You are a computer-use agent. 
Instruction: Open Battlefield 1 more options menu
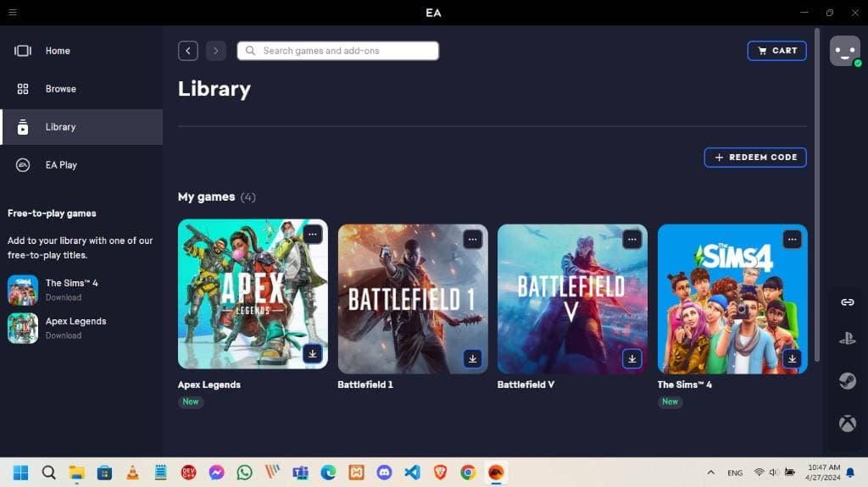pyautogui.click(x=472, y=240)
